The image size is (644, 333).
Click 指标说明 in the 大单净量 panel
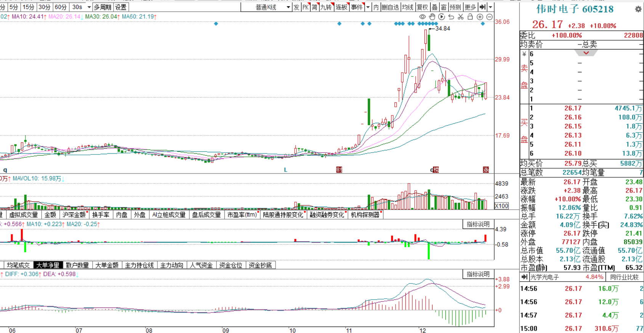coord(478,224)
